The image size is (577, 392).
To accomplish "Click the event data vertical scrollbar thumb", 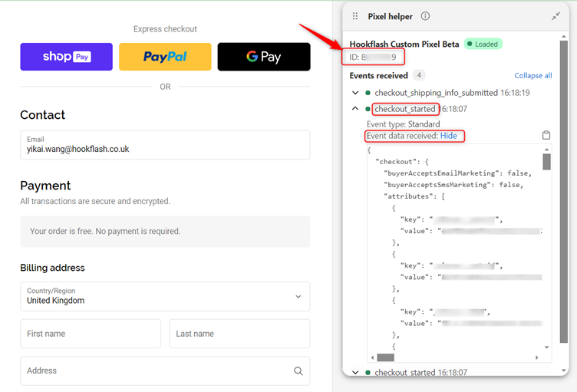I will [x=546, y=162].
